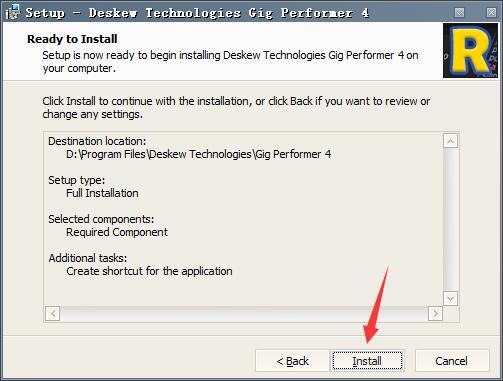503x381 pixels.
Task: Click the summary box scroll down arrow
Action: [x=450, y=298]
